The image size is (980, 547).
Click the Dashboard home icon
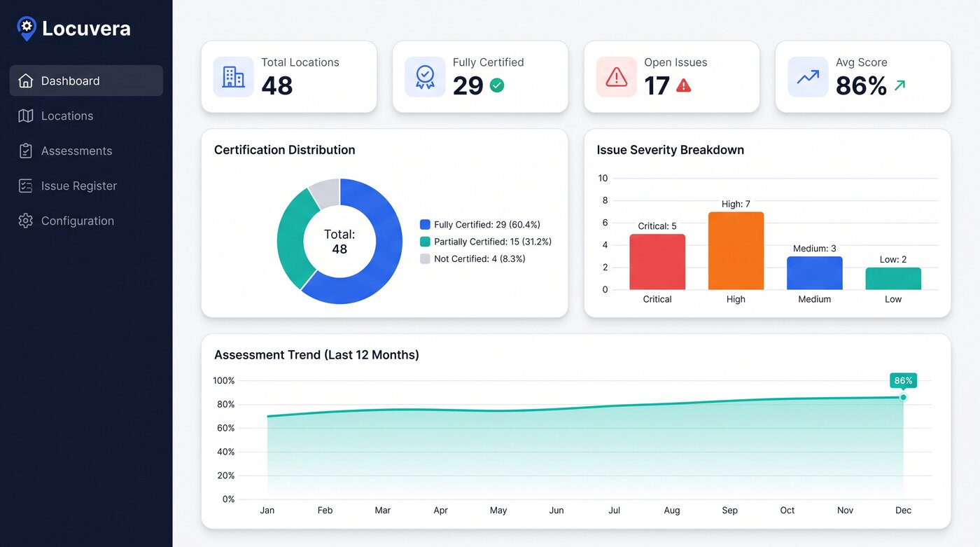tap(26, 81)
